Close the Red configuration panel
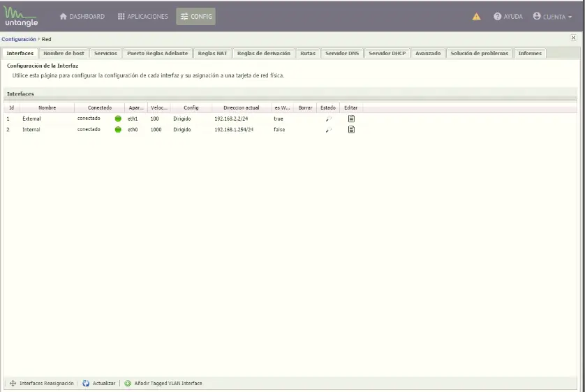Image resolution: width=585 pixels, height=392 pixels. 573,38
